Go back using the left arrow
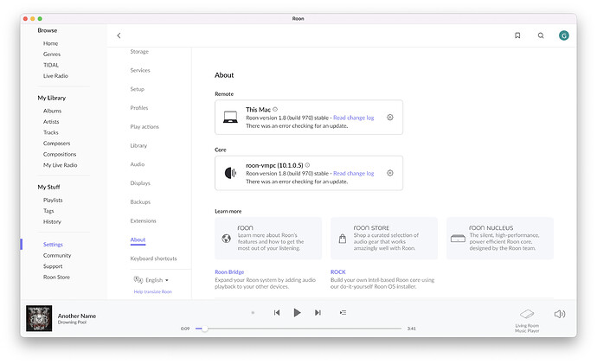597x364 pixels. click(119, 35)
